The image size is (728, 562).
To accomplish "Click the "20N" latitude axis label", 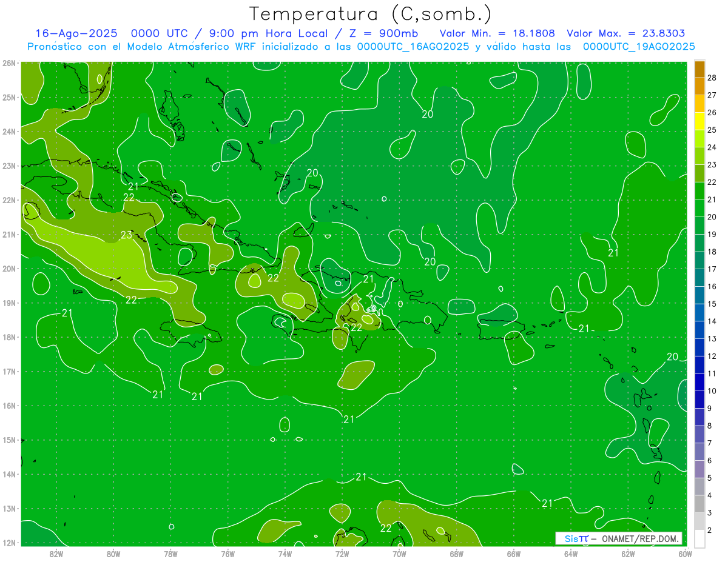I will point(9,269).
